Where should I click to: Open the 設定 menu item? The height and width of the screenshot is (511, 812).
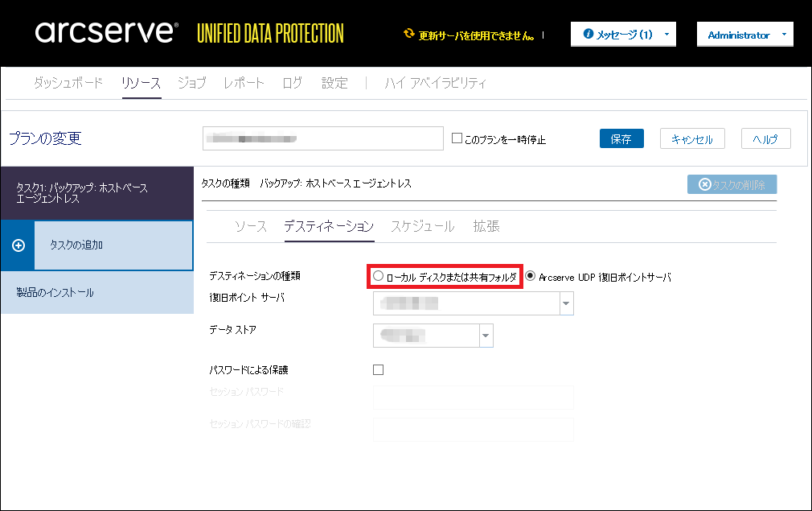pos(334,83)
